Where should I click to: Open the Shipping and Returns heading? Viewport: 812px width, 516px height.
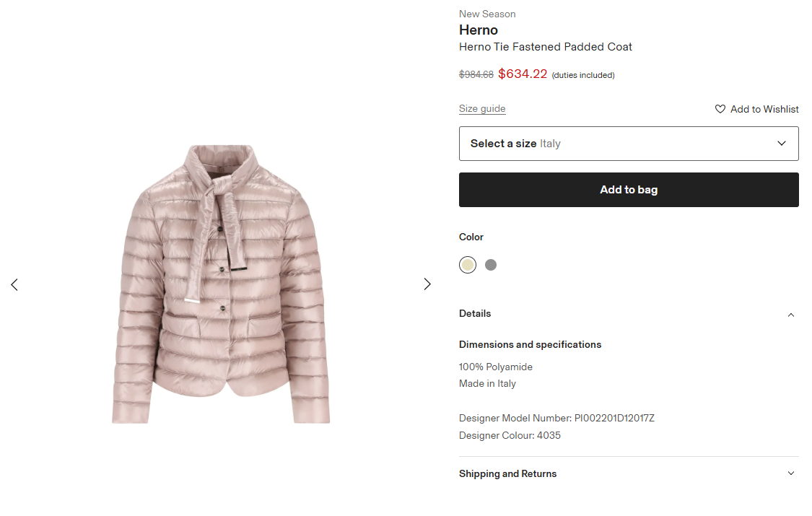pyautogui.click(x=508, y=474)
